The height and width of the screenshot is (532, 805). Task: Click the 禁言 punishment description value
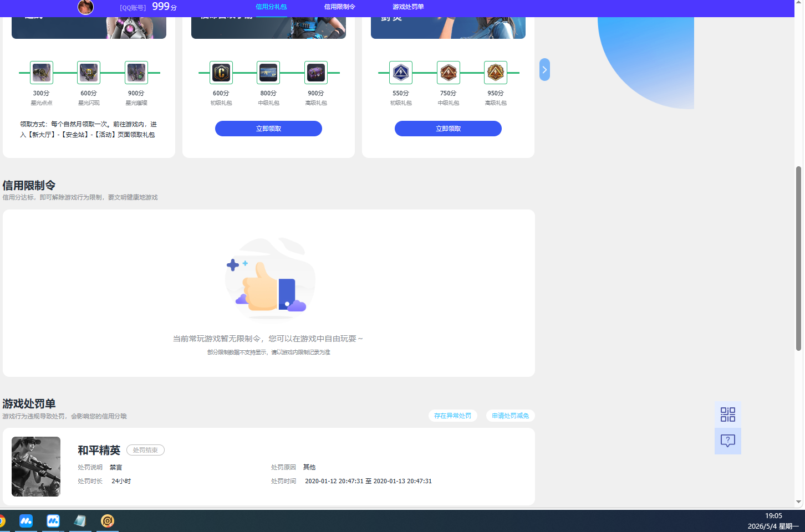pos(116,467)
